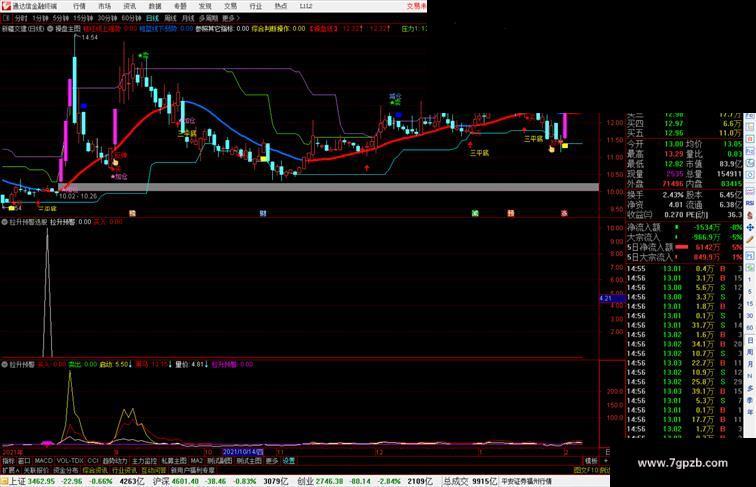The width and height of the screenshot is (756, 487).
Task: Switch chart to 5分钟 period
Action: [61, 18]
